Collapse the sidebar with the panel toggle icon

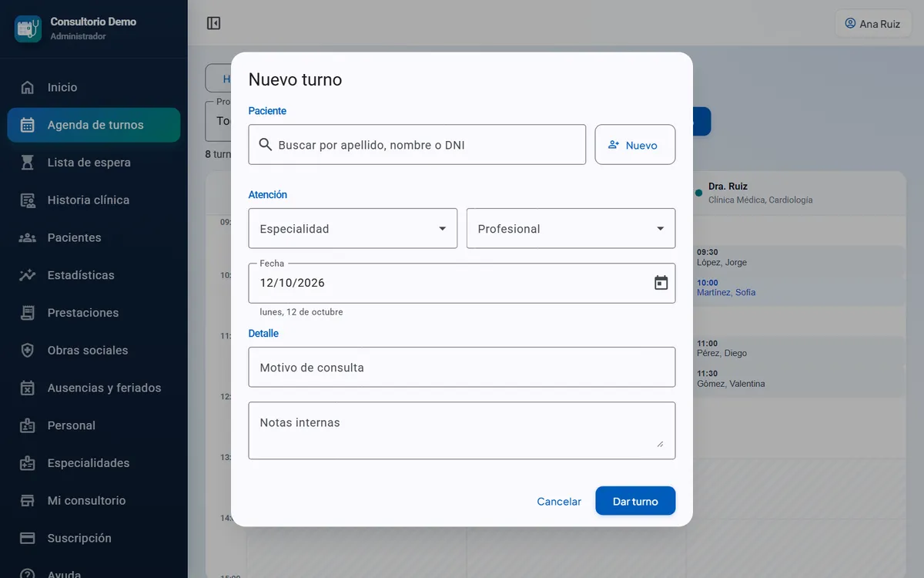coord(214,23)
